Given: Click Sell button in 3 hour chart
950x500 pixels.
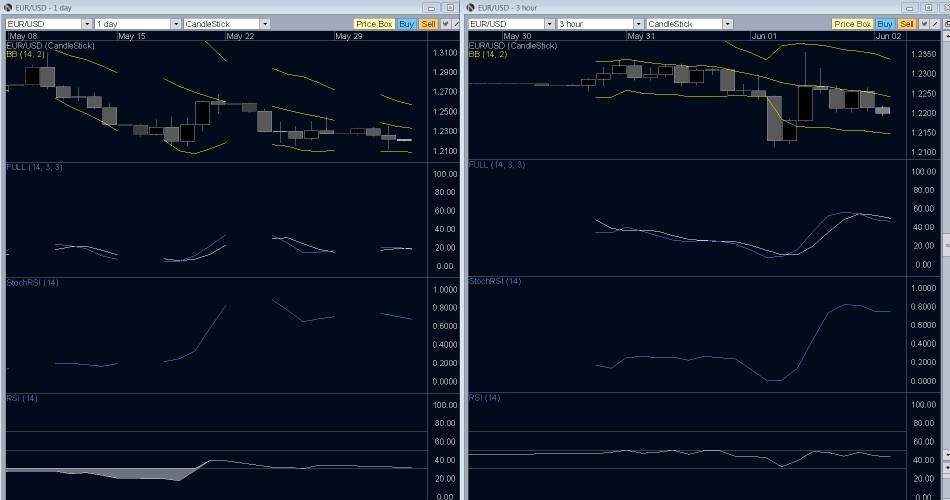Looking at the screenshot, I should point(906,24).
